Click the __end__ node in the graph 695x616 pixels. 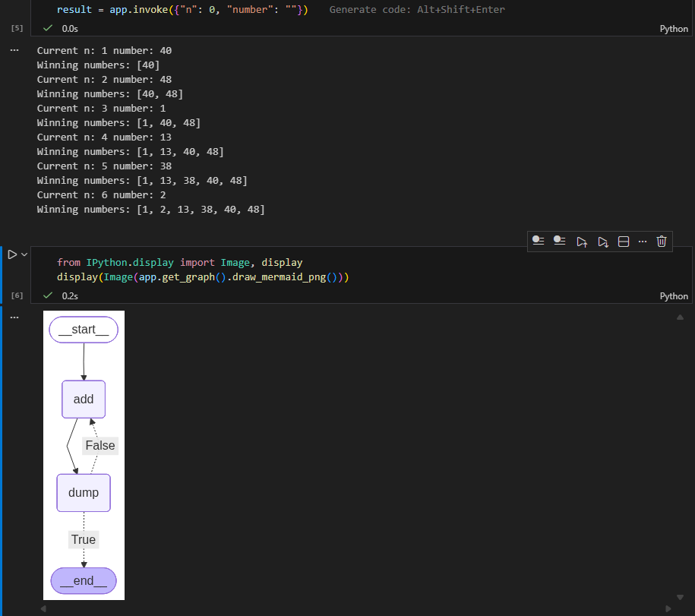point(83,580)
